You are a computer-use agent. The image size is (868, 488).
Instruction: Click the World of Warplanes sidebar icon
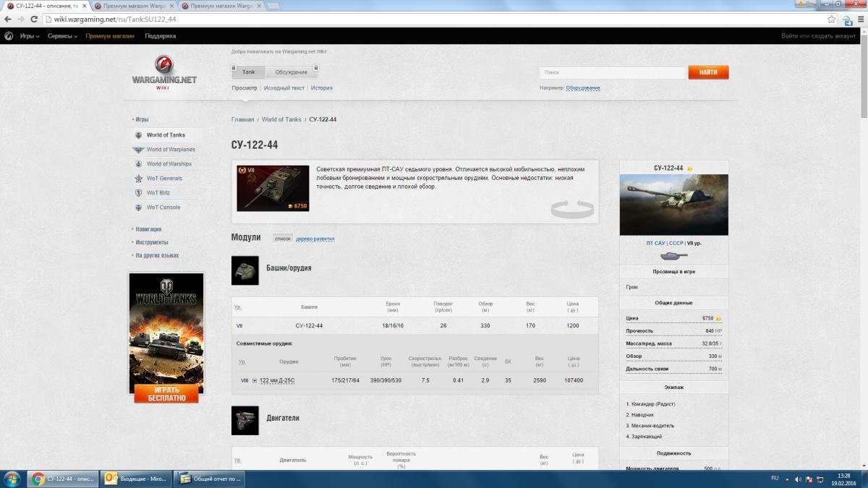click(x=138, y=150)
